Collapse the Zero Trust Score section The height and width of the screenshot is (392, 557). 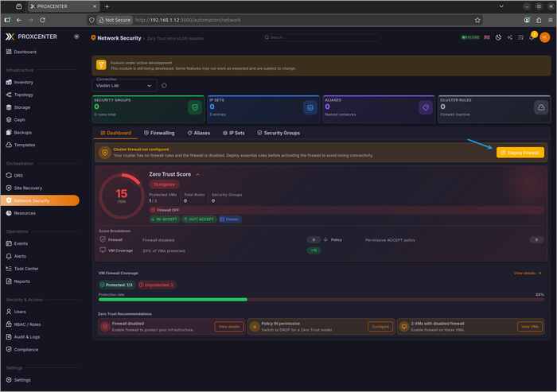[198, 174]
